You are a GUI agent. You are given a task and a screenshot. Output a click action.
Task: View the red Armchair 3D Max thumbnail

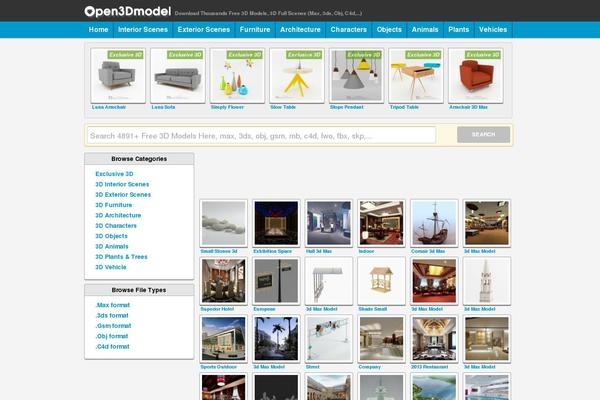coord(476,75)
